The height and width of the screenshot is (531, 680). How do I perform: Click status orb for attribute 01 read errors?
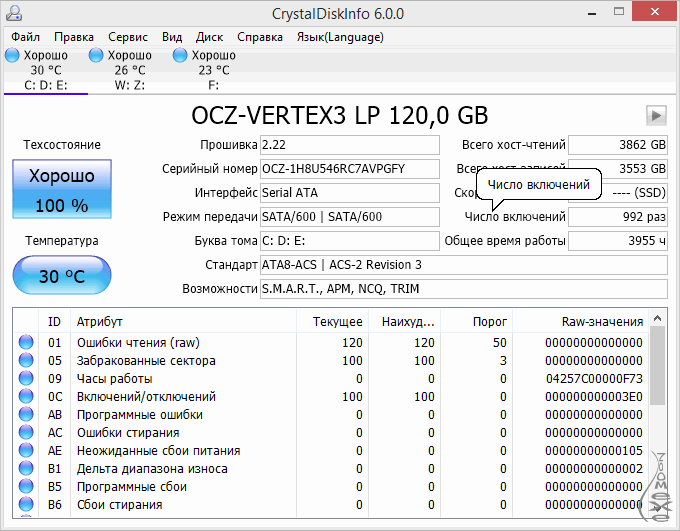click(x=26, y=343)
